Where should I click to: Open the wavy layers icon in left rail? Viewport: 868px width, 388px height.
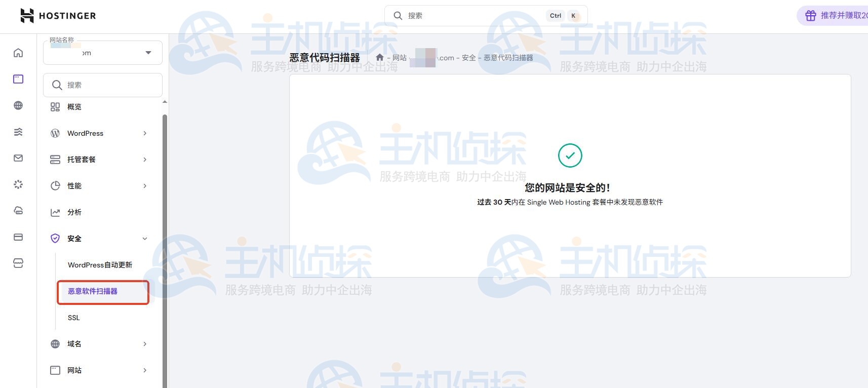click(x=18, y=132)
